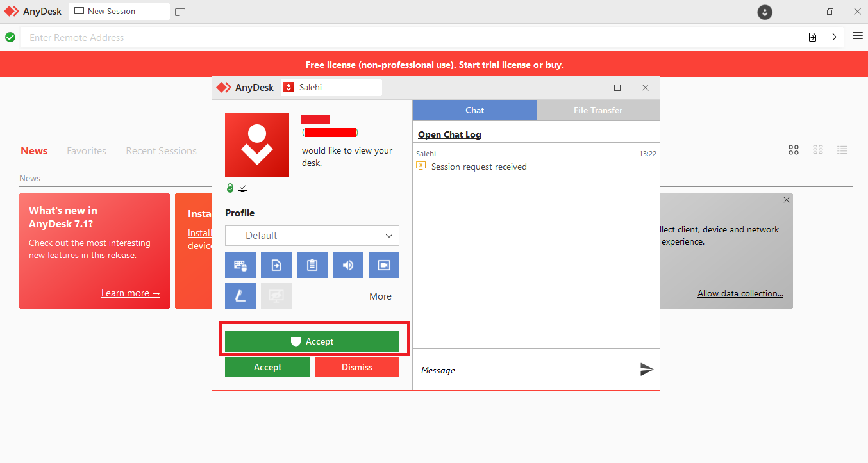Open the Profile dropdown set to Default

coord(312,236)
